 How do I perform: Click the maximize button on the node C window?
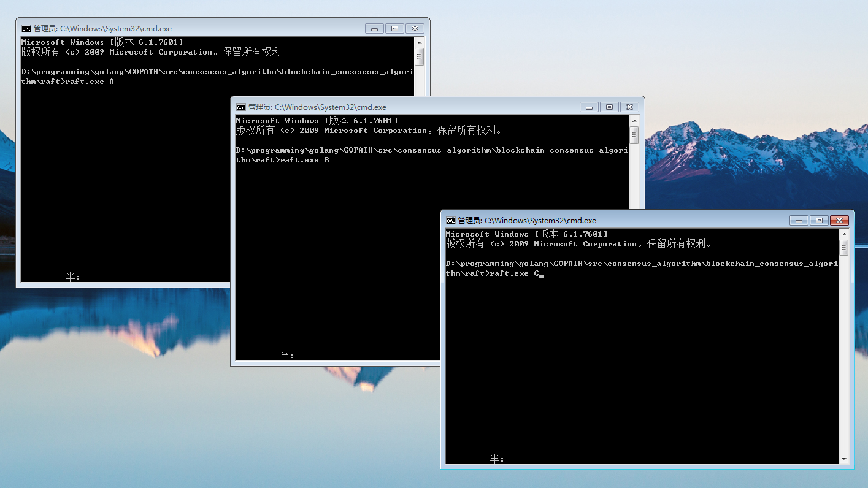point(818,220)
